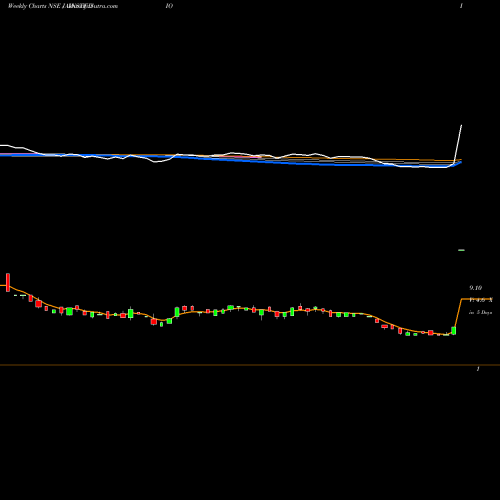Image resolution: width=500 pixels, height=500 pixels.
Task: Click the "10" label in the header
Action: click(169, 6)
